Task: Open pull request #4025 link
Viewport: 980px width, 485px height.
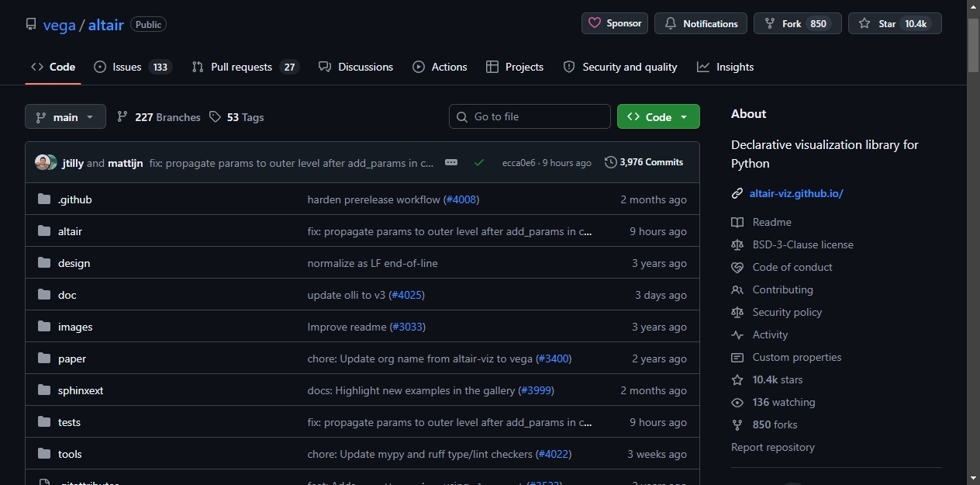Action: 407,295
